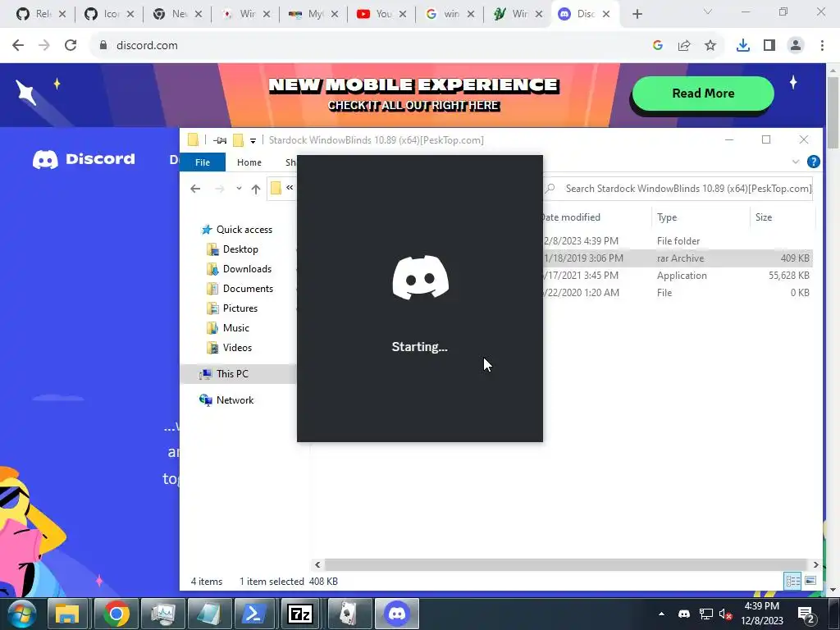Viewport: 840px width, 630px height.
Task: Open the Chrome profile avatar
Action: (x=796, y=46)
